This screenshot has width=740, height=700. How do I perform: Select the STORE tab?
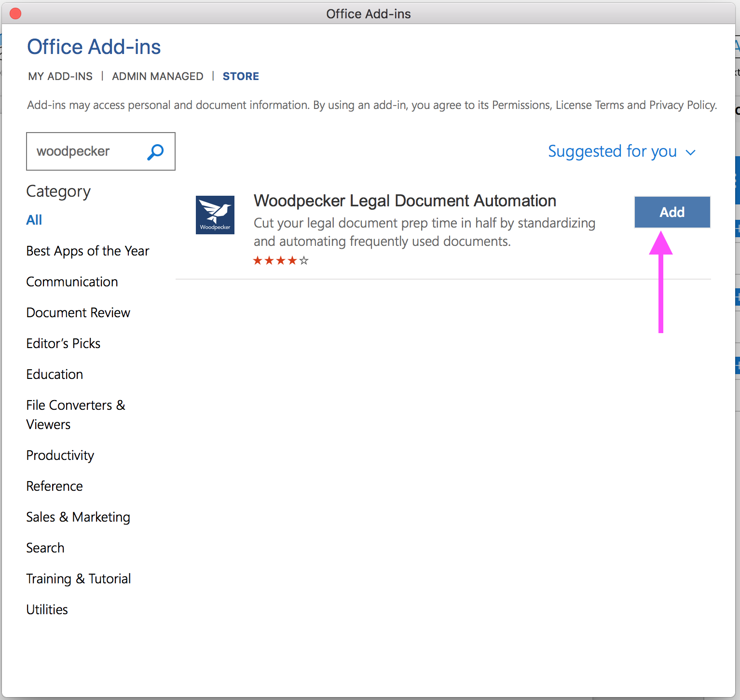point(241,76)
